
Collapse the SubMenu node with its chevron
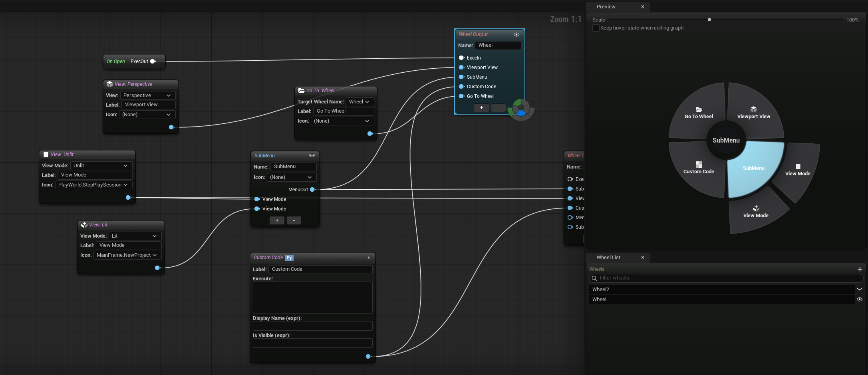tap(312, 156)
